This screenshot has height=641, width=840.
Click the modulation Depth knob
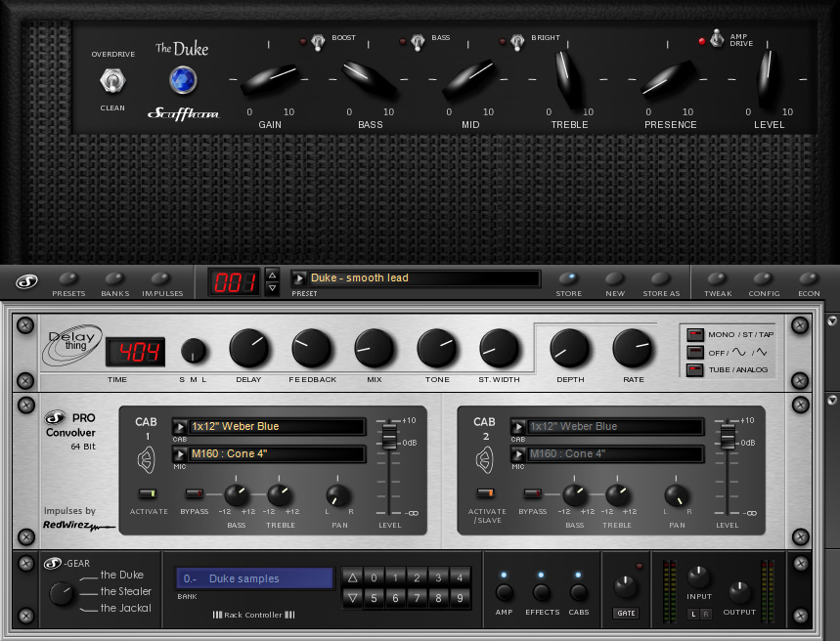point(570,349)
